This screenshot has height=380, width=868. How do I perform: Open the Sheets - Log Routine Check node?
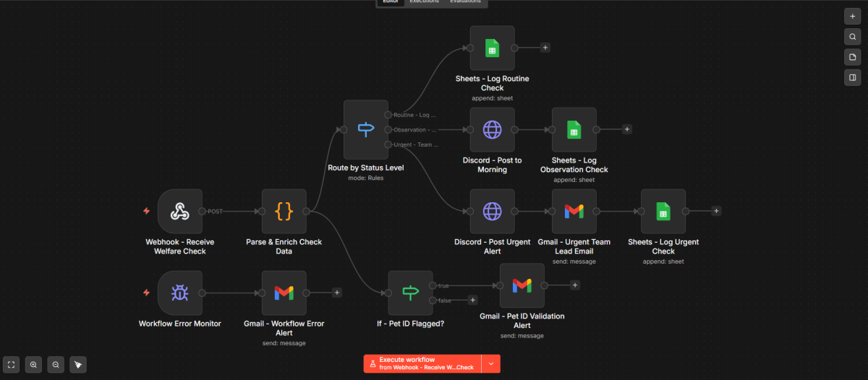492,48
